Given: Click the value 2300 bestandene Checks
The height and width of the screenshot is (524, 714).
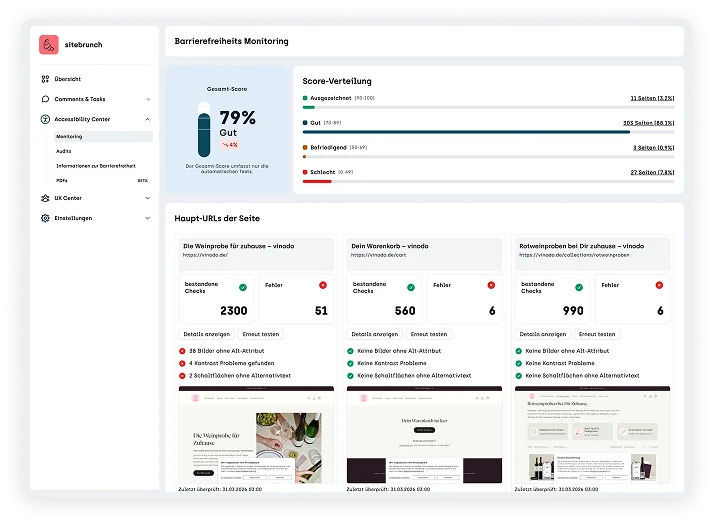Looking at the screenshot, I should (x=234, y=310).
